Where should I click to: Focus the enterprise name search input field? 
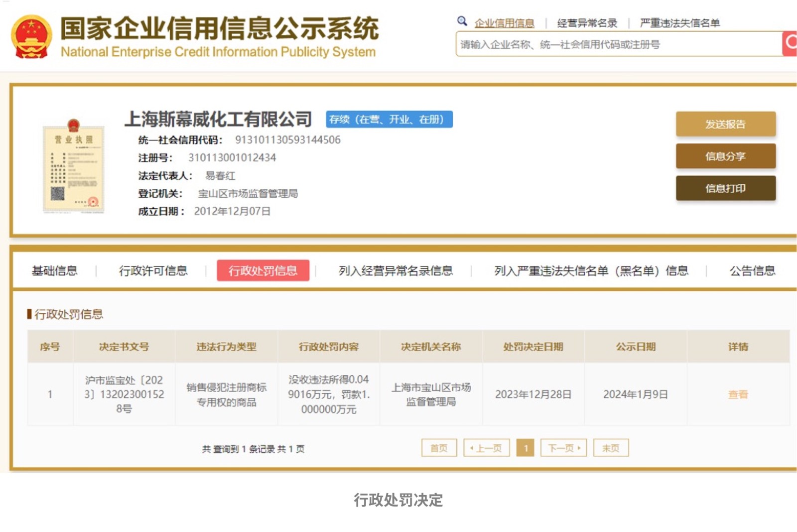(x=619, y=44)
